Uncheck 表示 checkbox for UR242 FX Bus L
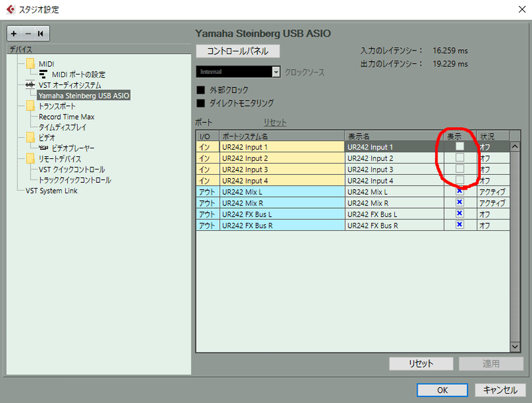This screenshot has height=403, width=532. 460,213
